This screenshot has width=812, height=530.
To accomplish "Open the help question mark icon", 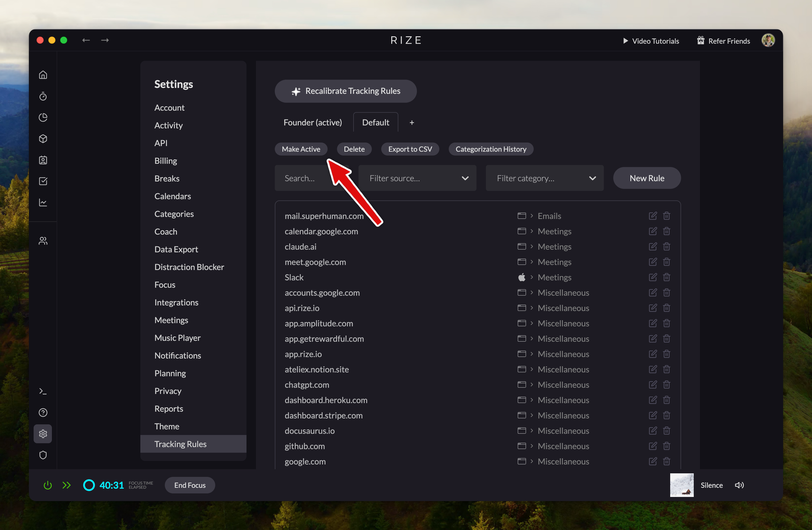I will pyautogui.click(x=43, y=413).
